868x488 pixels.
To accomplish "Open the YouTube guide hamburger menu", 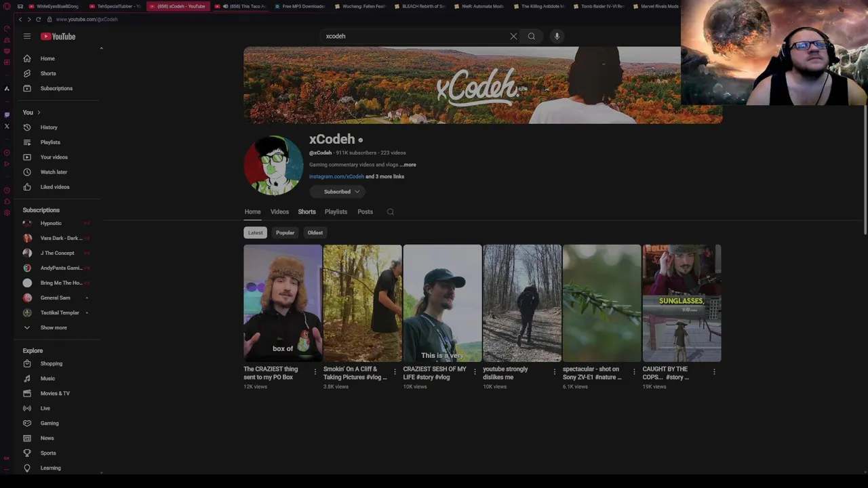I will coord(27,36).
